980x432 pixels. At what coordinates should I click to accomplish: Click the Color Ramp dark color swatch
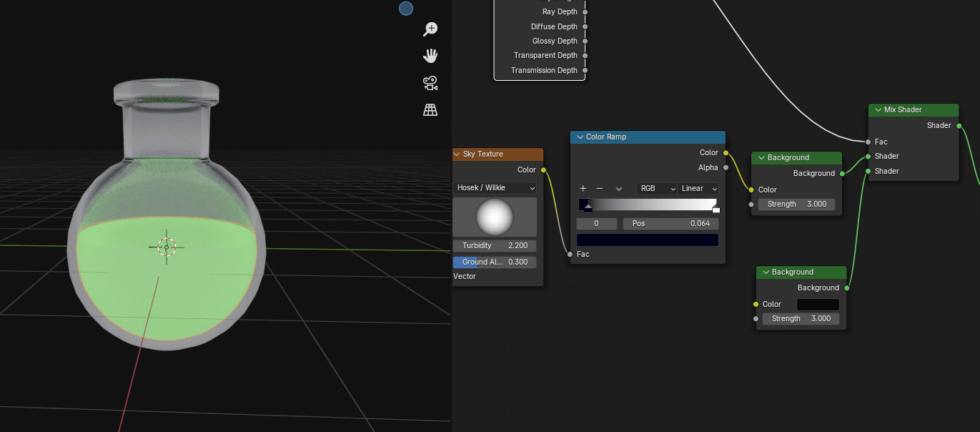[648, 240]
